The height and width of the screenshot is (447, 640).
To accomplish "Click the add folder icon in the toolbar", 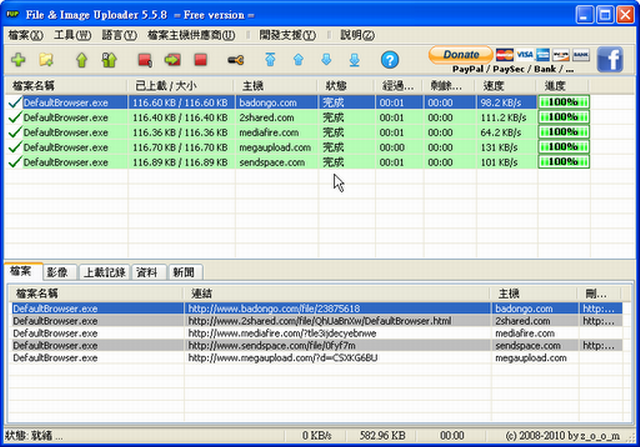I will [45, 61].
